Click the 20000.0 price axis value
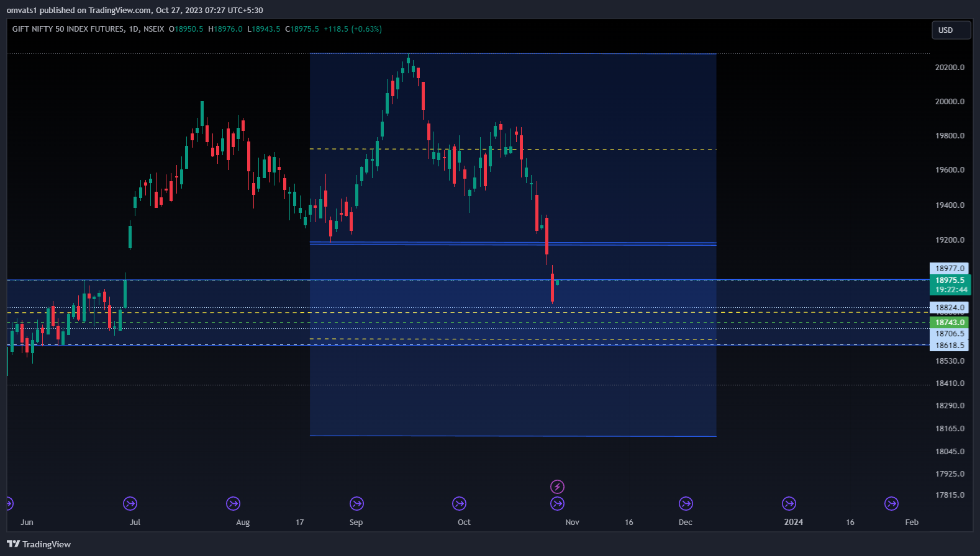Screen dimensions: 980x556 coord(950,101)
